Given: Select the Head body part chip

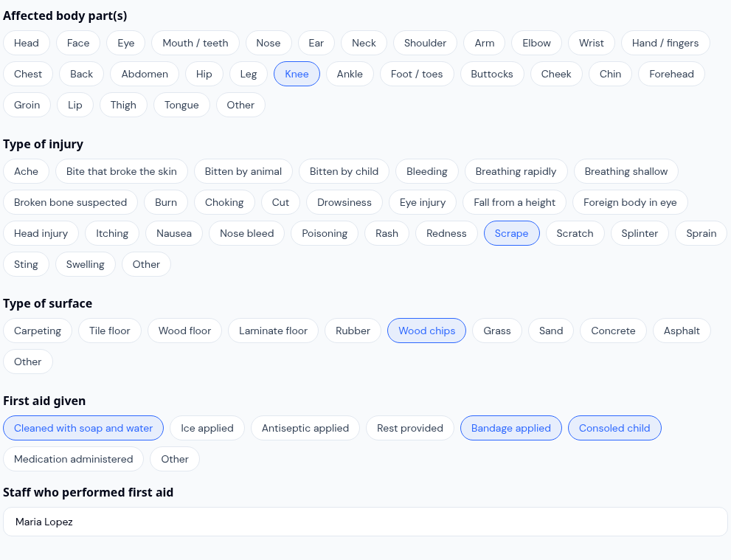Looking at the screenshot, I should [x=26, y=43].
